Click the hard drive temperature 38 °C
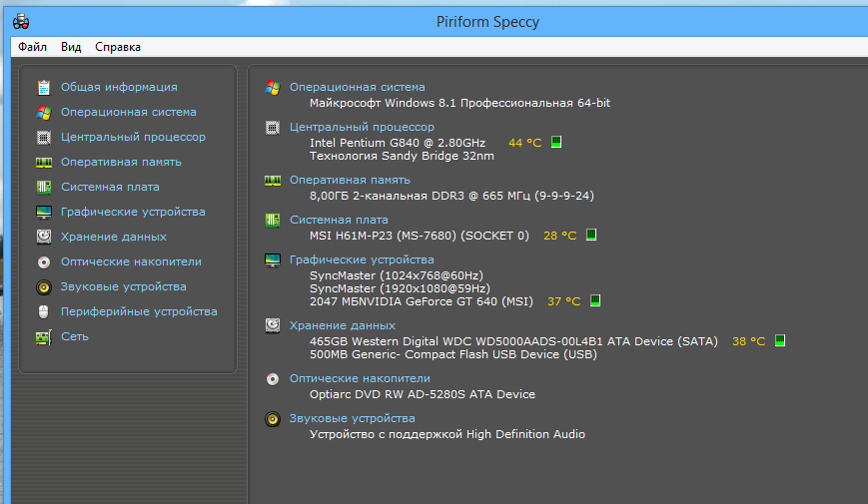The image size is (868, 504). (x=748, y=341)
